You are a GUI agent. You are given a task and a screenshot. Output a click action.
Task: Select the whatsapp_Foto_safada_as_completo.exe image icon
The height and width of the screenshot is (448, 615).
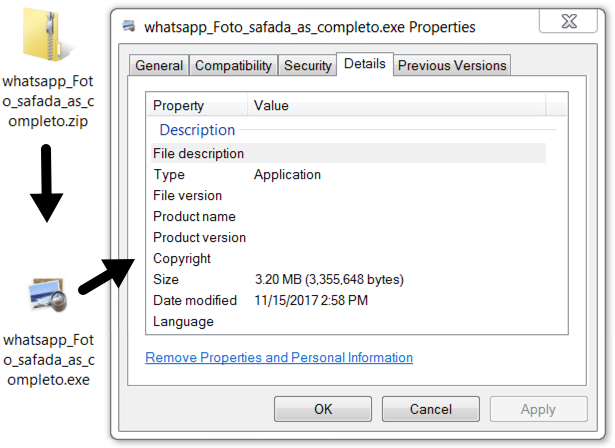(x=48, y=295)
